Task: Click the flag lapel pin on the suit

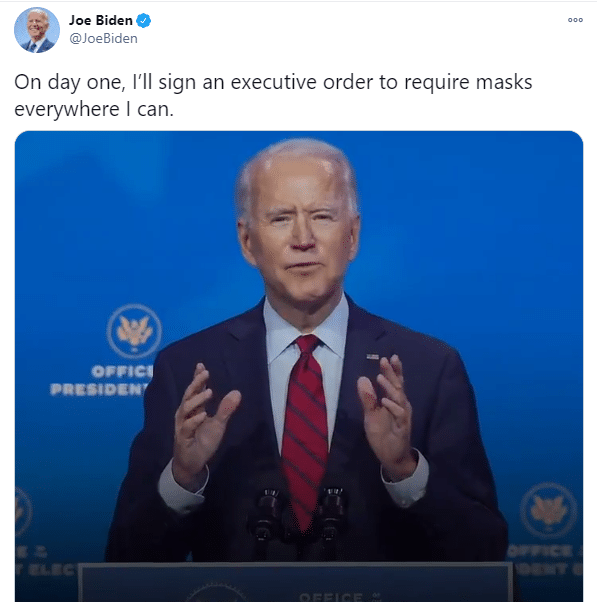Action: coord(372,357)
